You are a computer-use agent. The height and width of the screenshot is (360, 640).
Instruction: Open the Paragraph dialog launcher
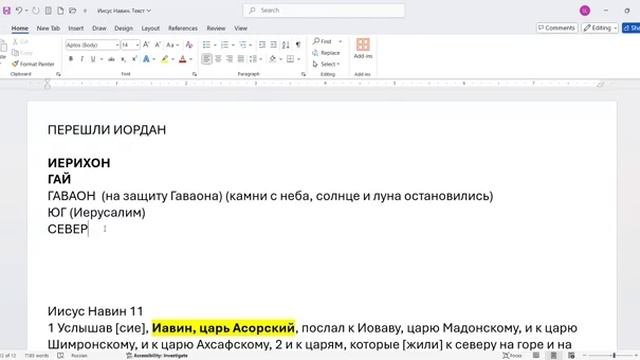pyautogui.click(x=303, y=74)
